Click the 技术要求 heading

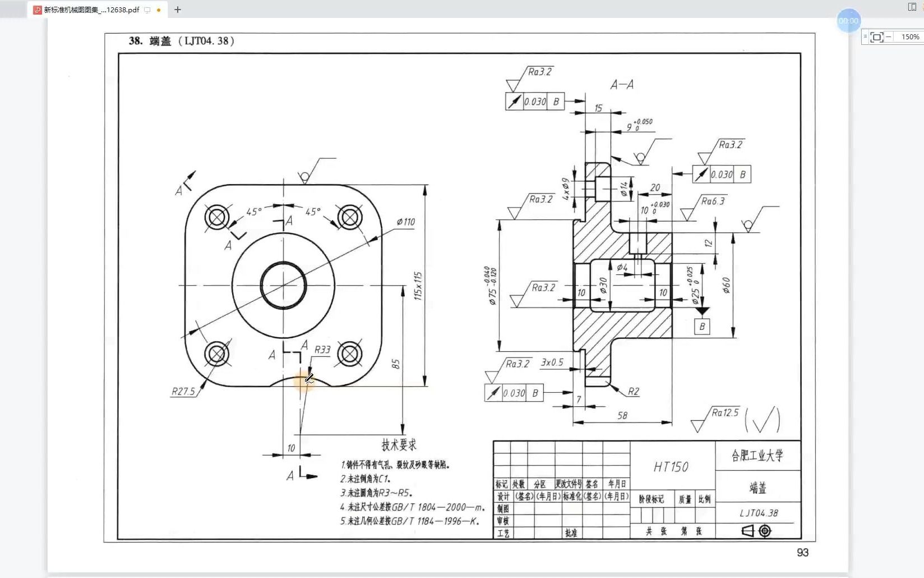point(399,445)
